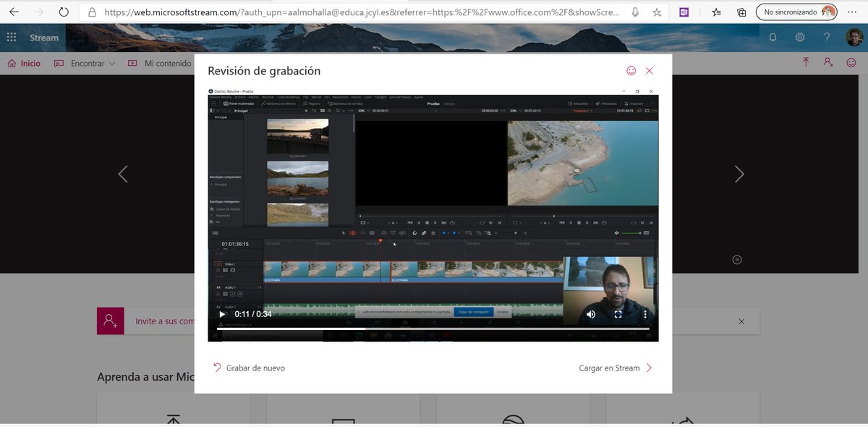Open the Mi contenido menu
The image size is (868, 427).
[160, 63]
